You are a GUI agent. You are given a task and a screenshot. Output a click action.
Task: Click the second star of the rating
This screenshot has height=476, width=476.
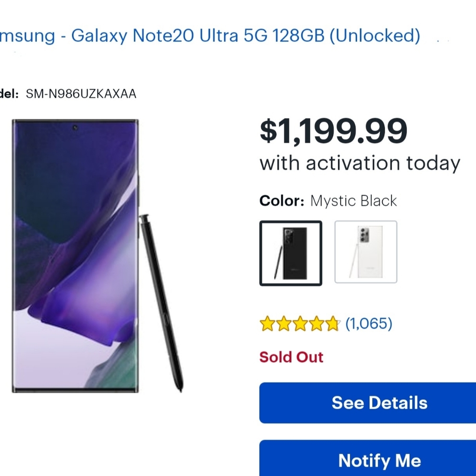pyautogui.click(x=283, y=323)
